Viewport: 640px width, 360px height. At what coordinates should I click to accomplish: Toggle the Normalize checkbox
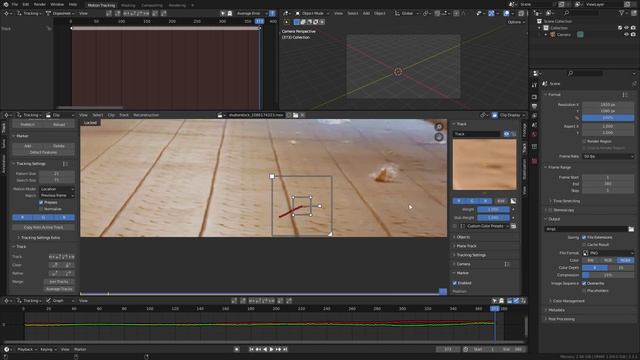point(41,209)
